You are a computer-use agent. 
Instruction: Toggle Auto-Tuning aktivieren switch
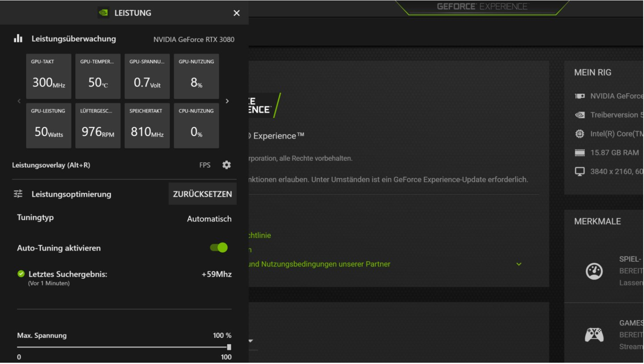pyautogui.click(x=219, y=248)
